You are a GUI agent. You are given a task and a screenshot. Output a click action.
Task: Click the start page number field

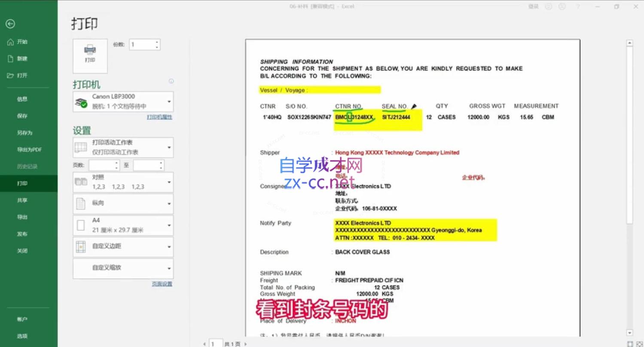point(101,165)
